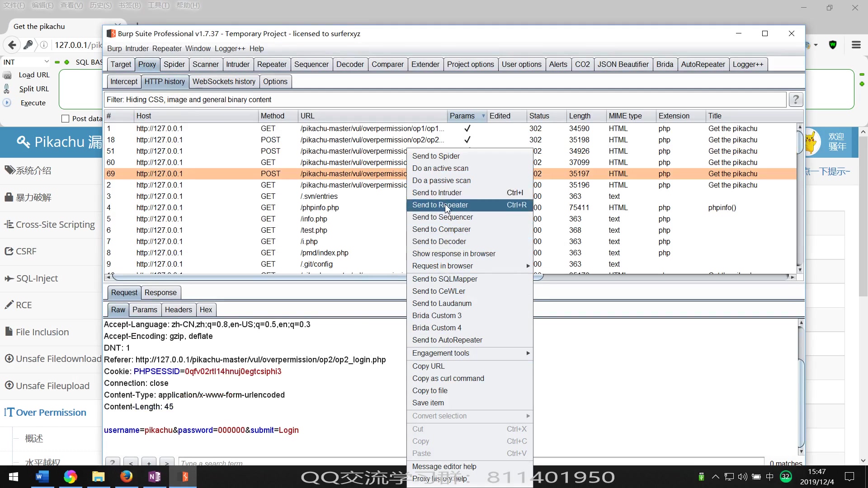Screen dimensions: 868x488
Task: Open the Logger++ tool tab
Action: click(x=748, y=64)
